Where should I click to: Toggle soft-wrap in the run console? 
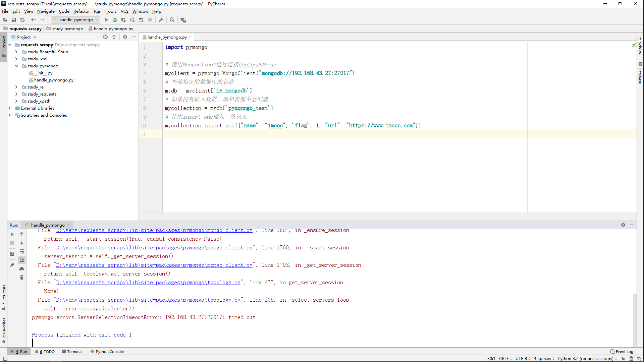[22, 252]
